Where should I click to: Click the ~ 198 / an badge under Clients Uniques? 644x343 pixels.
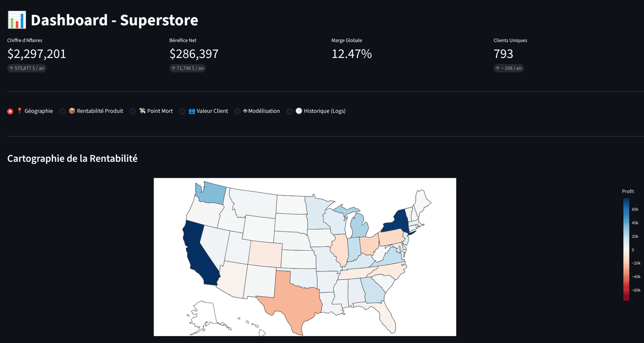tap(509, 68)
